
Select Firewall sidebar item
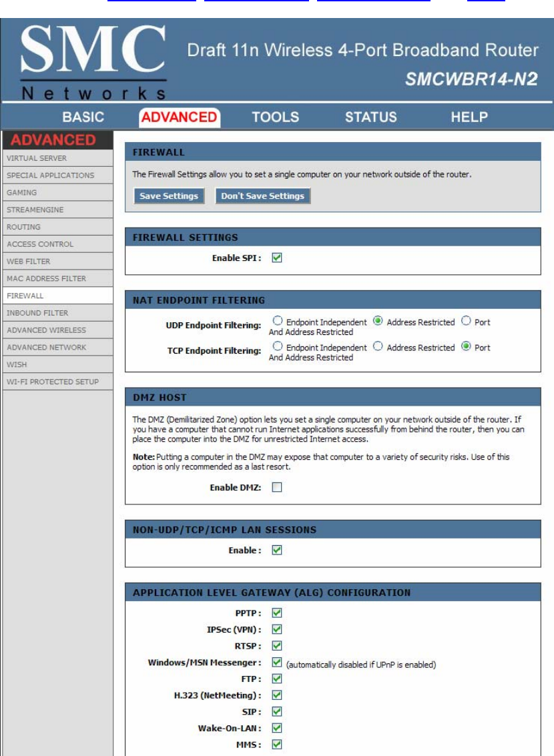click(58, 296)
